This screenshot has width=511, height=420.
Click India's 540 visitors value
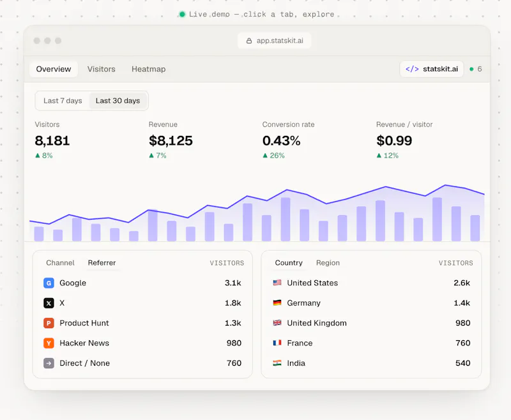pos(462,363)
